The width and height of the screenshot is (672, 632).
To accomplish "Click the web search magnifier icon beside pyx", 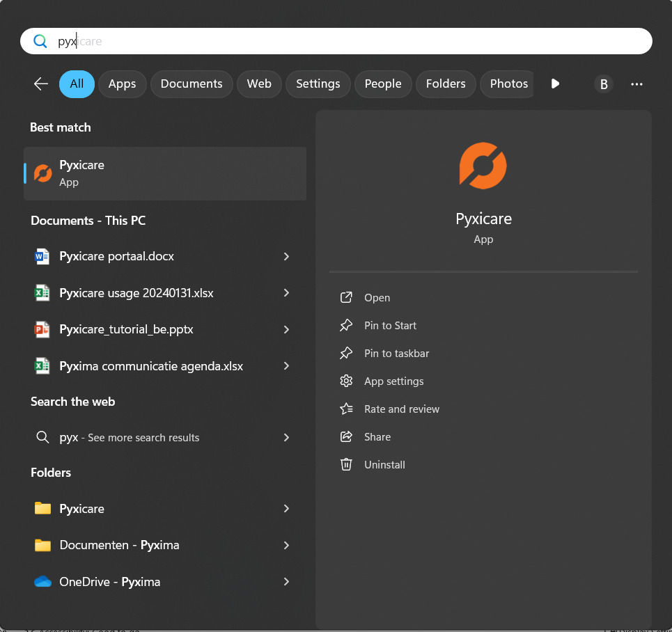I will point(42,438).
